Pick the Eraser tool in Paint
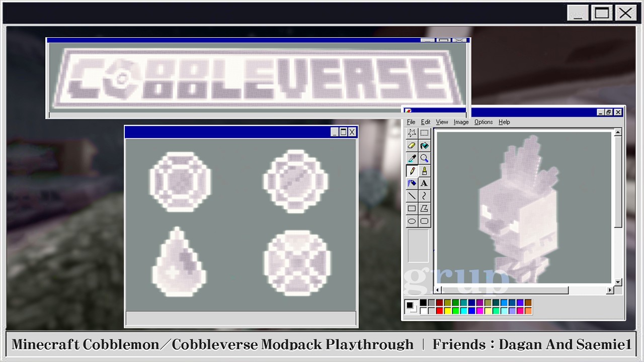Image resolution: width=644 pixels, height=362 pixels. click(x=412, y=146)
